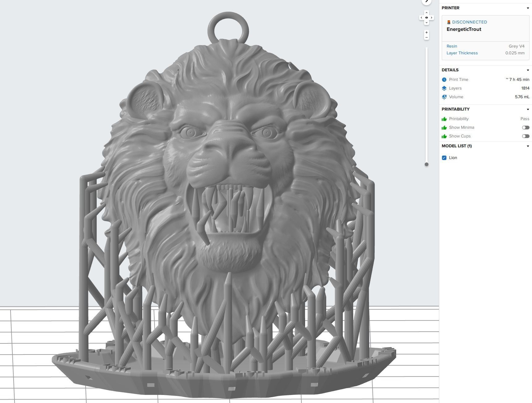Click the Show Cups thumbs-up icon
The height and width of the screenshot is (403, 532).
point(444,136)
